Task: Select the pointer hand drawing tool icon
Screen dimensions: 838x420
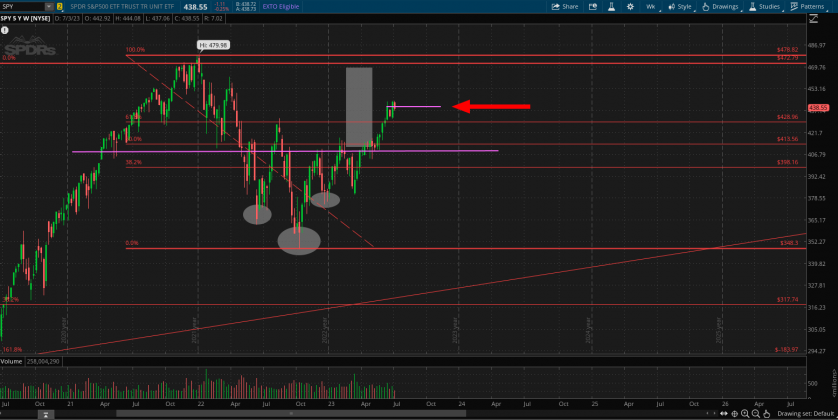Action: coord(766,414)
